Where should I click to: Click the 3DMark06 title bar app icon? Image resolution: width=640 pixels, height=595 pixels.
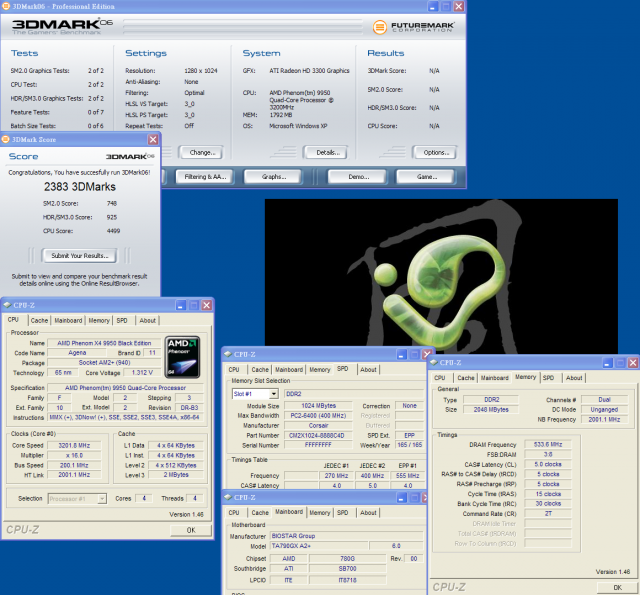point(6,6)
